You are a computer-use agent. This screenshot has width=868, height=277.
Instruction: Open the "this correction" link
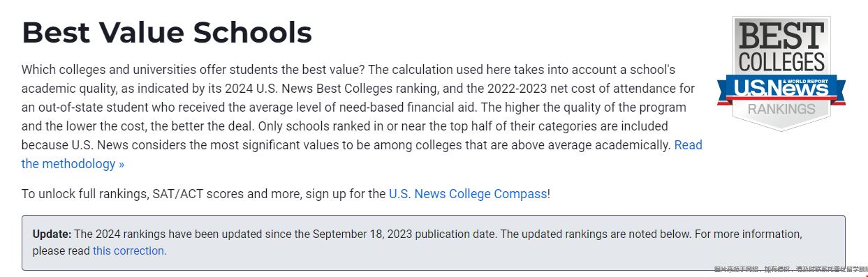(128, 250)
